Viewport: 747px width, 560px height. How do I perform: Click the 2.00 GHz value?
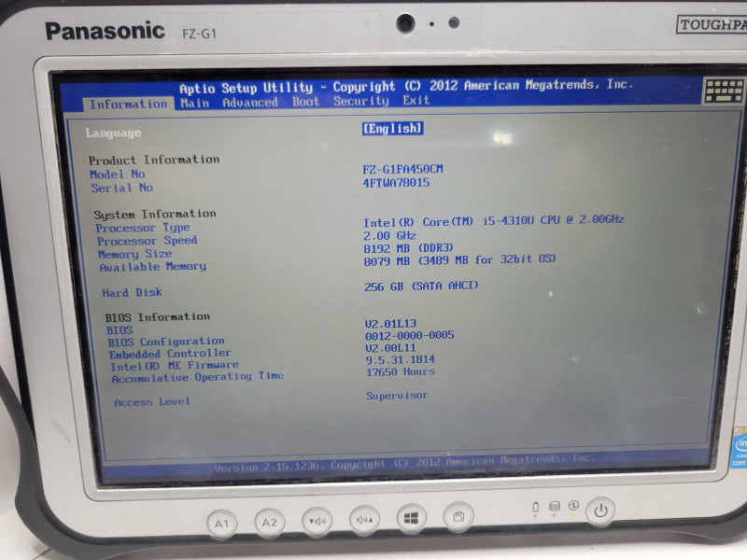(x=389, y=236)
